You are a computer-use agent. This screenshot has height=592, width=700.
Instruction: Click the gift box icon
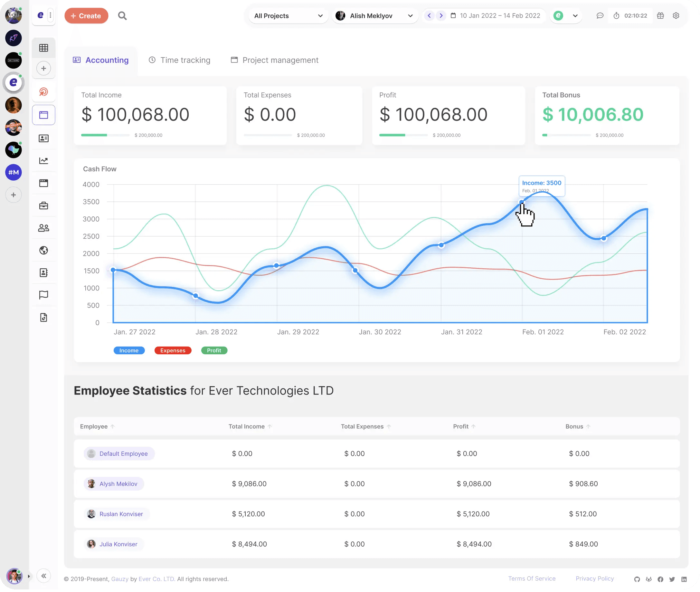tap(660, 16)
